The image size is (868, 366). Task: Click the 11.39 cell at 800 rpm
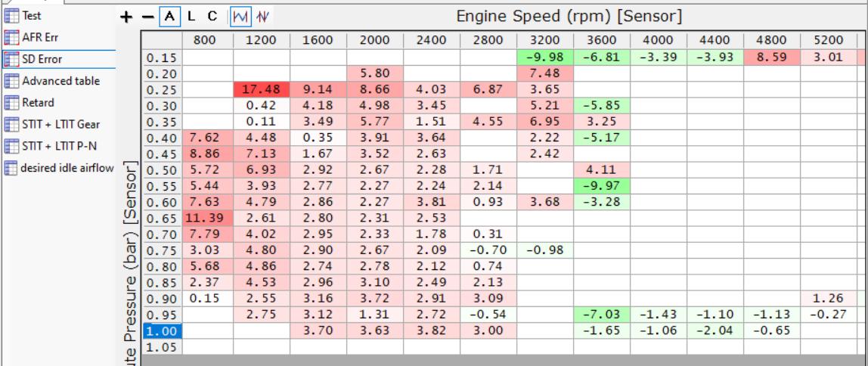click(x=208, y=218)
